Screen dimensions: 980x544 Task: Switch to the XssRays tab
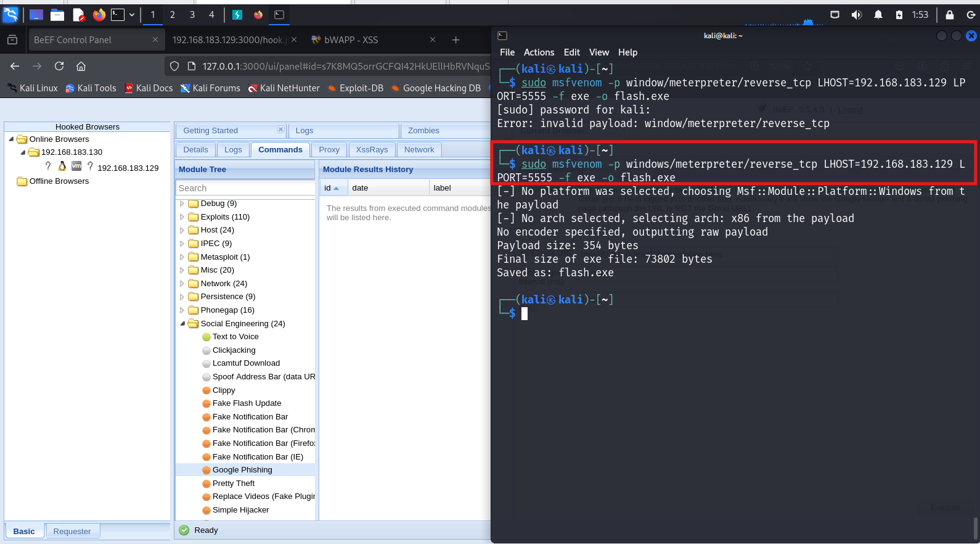pyautogui.click(x=372, y=150)
